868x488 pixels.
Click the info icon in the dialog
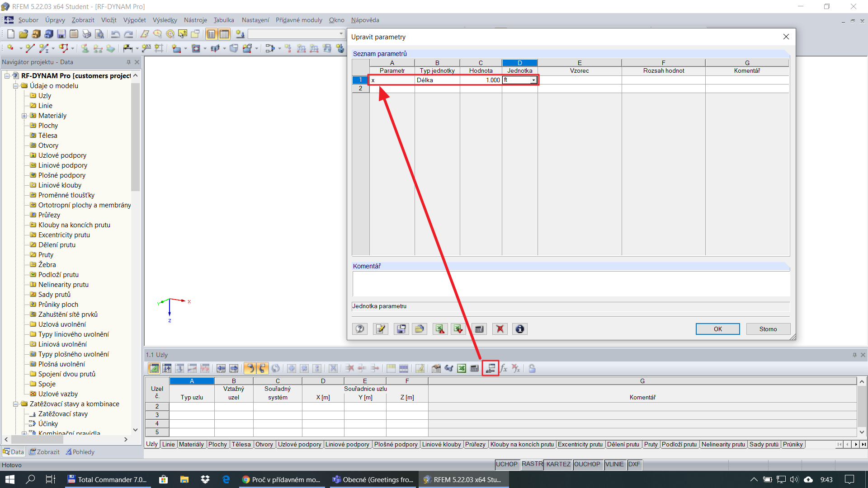(520, 329)
